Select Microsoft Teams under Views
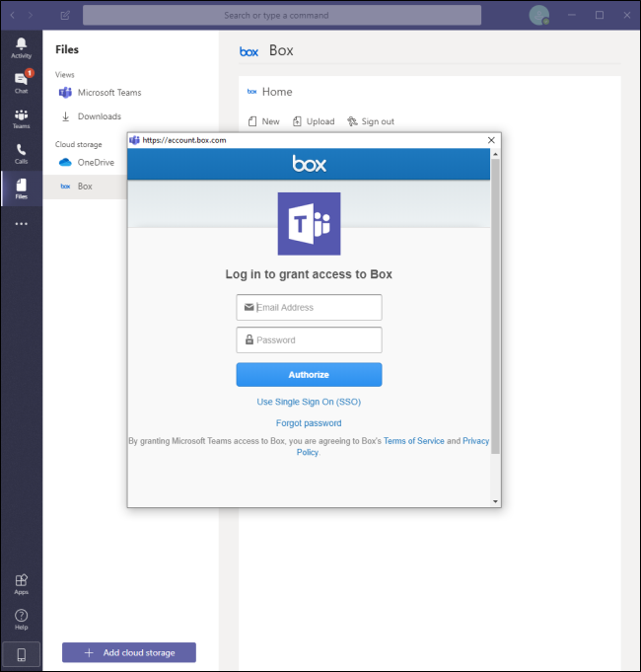 coord(108,93)
